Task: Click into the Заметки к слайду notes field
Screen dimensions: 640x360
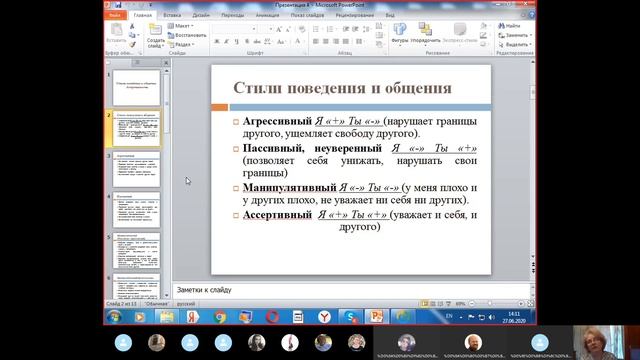Action: tap(351, 290)
